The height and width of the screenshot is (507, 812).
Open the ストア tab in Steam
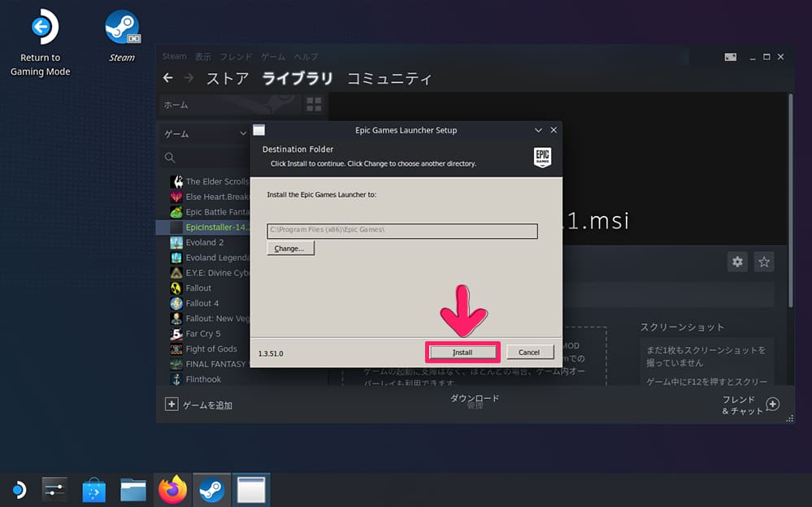click(x=228, y=78)
